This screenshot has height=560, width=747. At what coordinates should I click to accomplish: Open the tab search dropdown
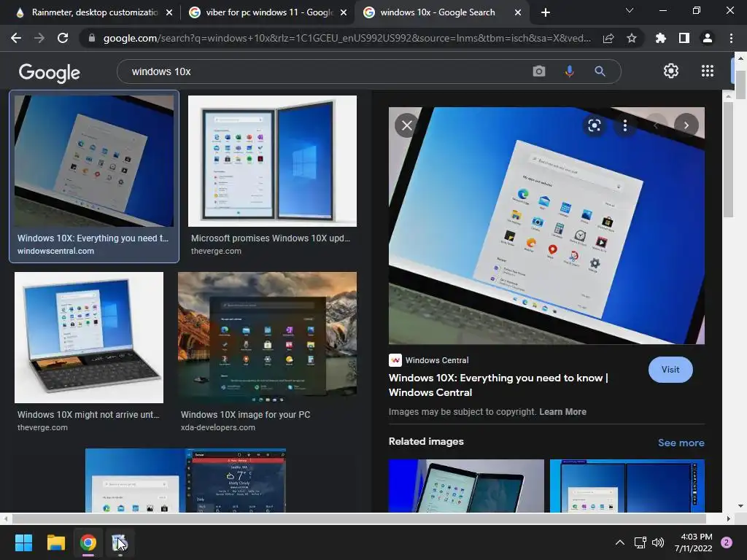tap(630, 10)
